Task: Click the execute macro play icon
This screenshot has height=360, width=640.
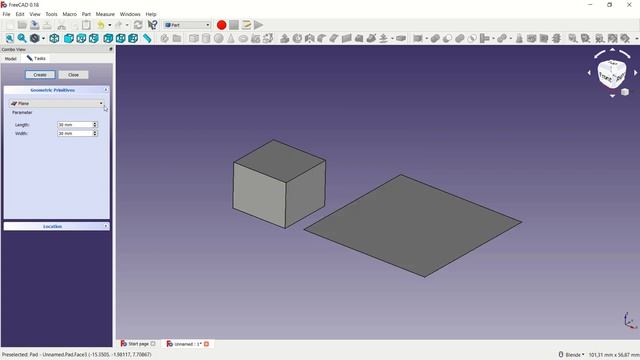Action: (258, 25)
